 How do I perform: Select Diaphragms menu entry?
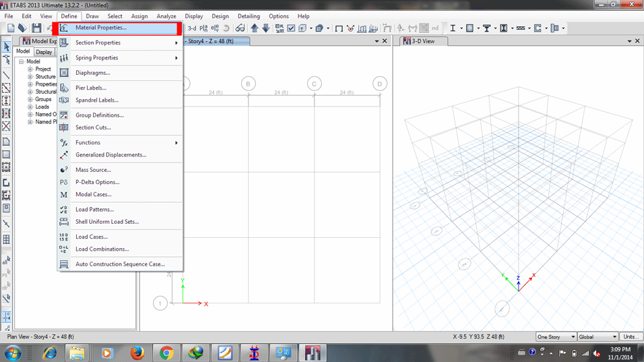point(119,73)
